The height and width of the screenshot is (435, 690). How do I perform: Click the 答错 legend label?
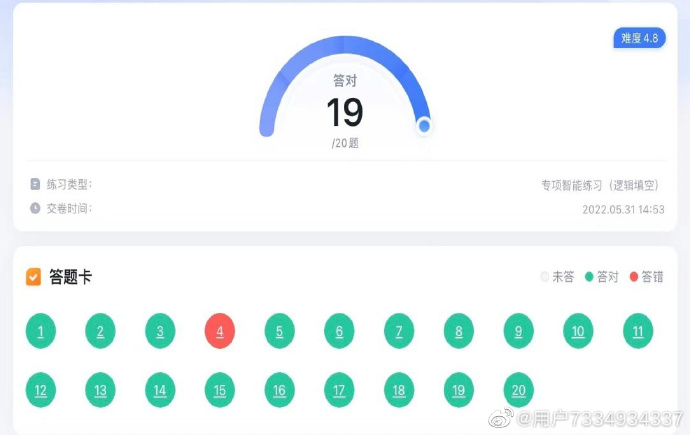pyautogui.click(x=653, y=277)
